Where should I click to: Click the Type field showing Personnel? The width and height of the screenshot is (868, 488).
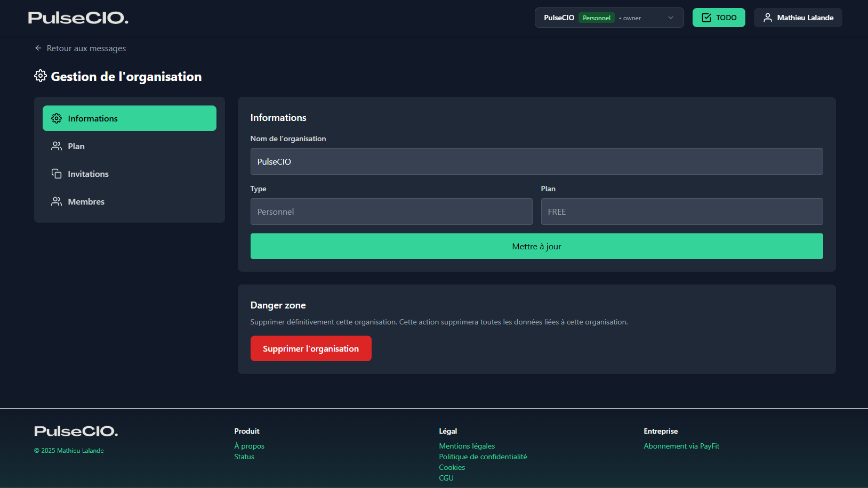point(391,212)
